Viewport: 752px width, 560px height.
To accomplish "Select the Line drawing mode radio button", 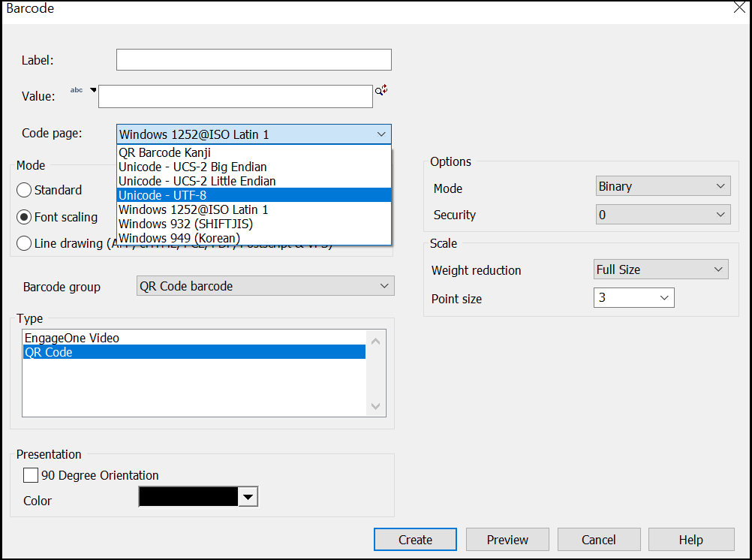I will (x=23, y=243).
